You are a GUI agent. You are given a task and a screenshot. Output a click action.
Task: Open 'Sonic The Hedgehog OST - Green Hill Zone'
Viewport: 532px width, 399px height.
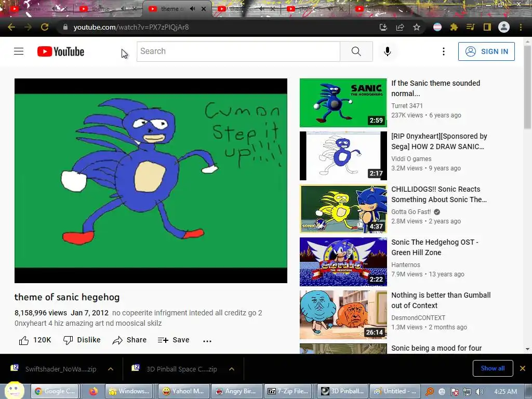tap(435, 247)
